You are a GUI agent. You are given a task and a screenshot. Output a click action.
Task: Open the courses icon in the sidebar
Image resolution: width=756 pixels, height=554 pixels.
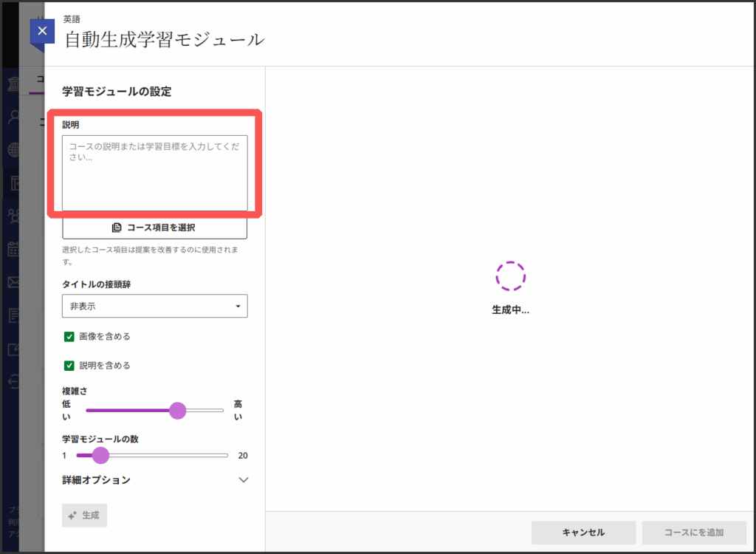pos(14,183)
